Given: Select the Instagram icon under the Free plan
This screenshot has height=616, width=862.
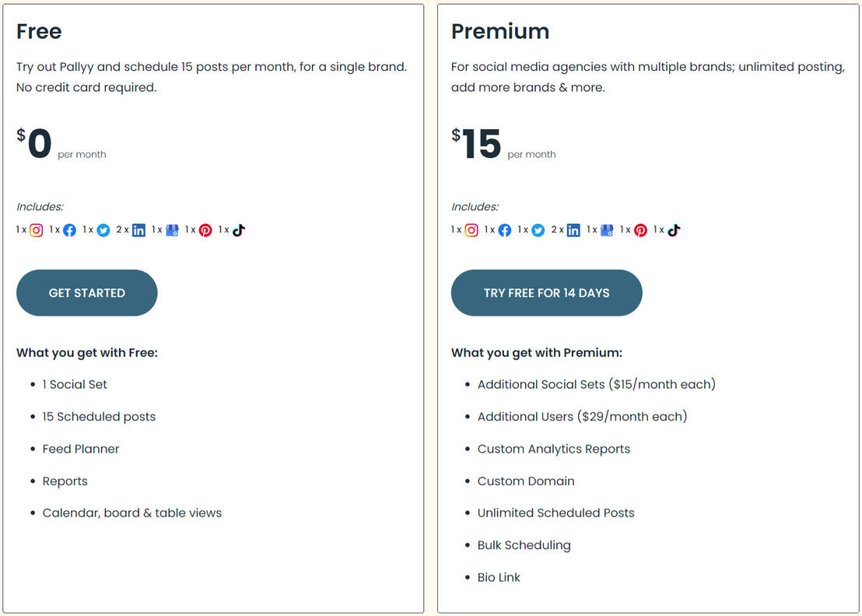Looking at the screenshot, I should 35,229.
